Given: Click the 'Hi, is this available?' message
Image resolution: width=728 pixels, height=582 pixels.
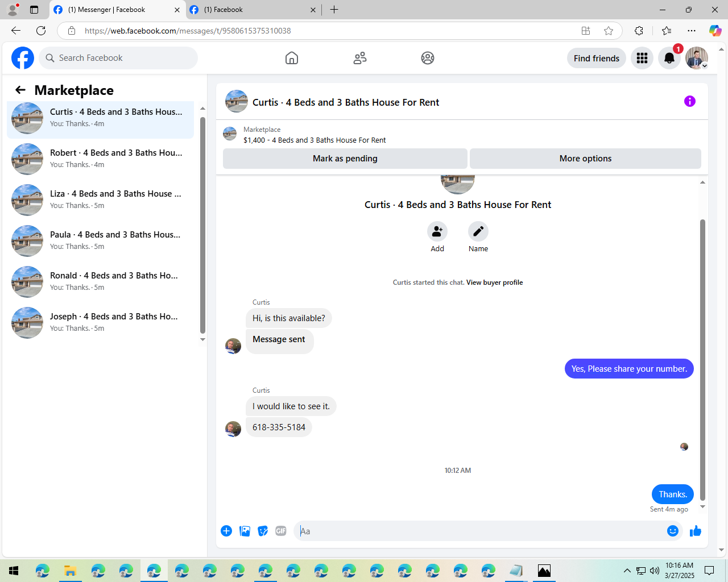Looking at the screenshot, I should (x=289, y=318).
